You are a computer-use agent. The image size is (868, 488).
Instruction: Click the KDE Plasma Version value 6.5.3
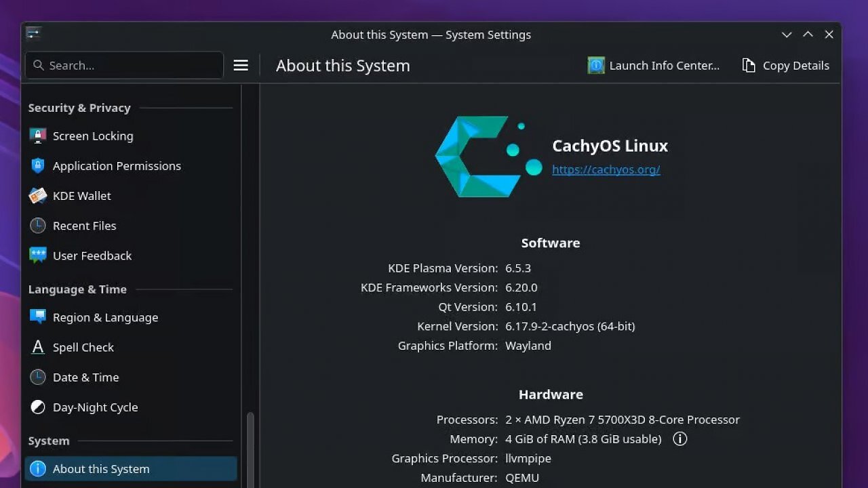click(518, 268)
